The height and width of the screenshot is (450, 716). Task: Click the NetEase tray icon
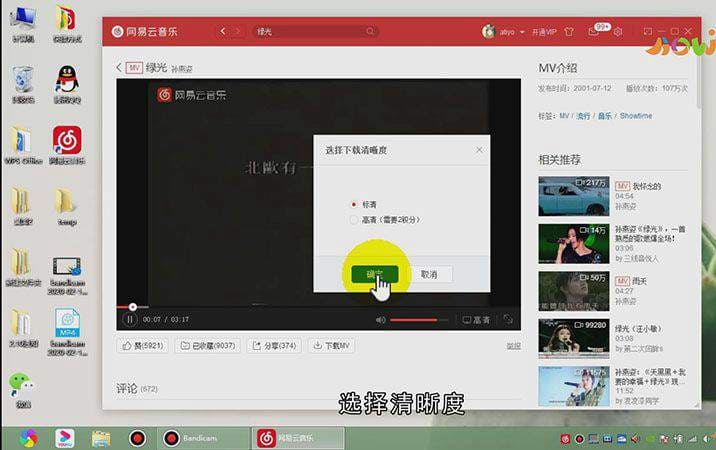pos(565,439)
